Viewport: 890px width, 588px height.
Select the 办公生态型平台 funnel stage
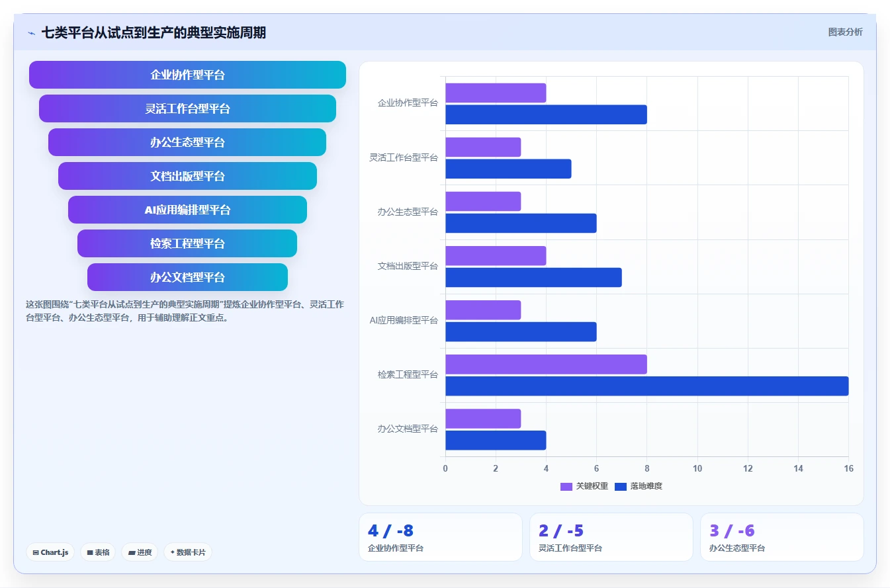pos(187,142)
